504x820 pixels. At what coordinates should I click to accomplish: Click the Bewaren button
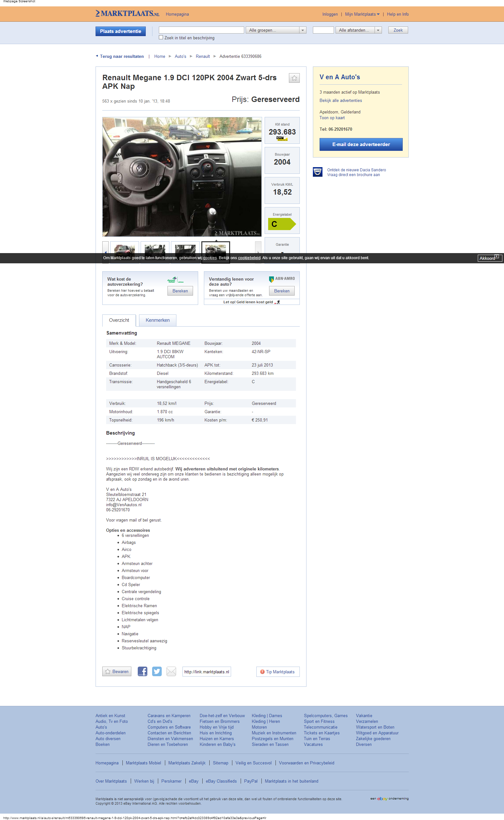(x=117, y=671)
